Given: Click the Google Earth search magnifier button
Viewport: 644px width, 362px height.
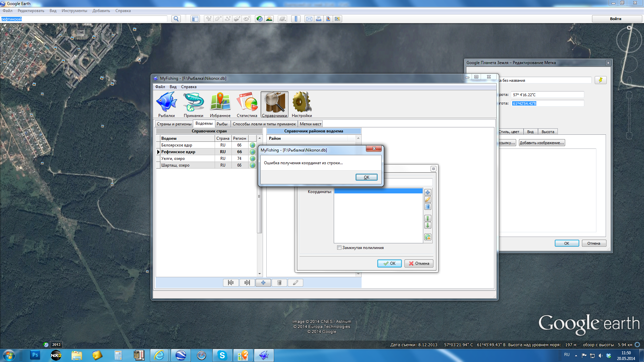Looking at the screenshot, I should [176, 19].
